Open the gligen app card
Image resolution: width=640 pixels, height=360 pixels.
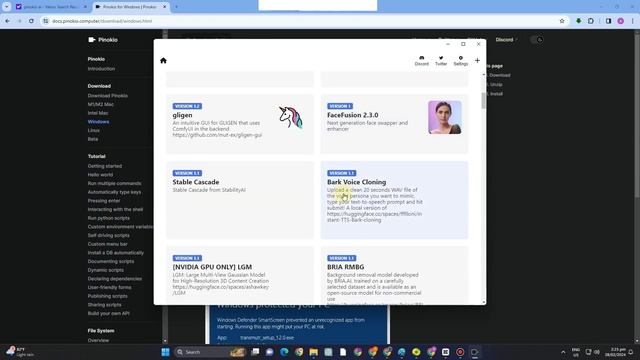click(240, 124)
